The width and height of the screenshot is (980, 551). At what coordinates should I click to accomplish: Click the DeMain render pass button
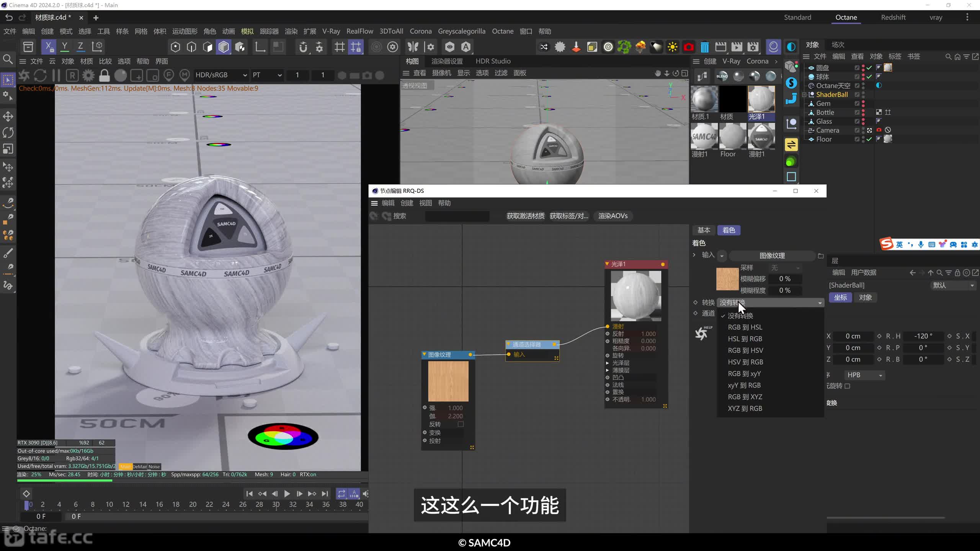(x=140, y=466)
